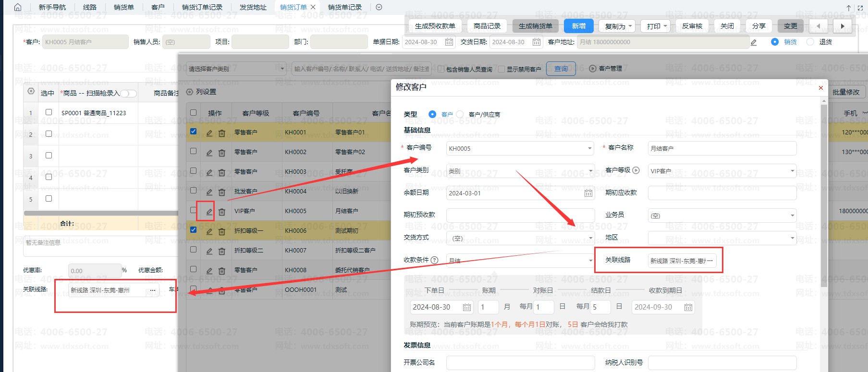Image resolution: width=868 pixels, height=372 pixels.
Task: Click the next record arrow button
Action: [x=842, y=26]
